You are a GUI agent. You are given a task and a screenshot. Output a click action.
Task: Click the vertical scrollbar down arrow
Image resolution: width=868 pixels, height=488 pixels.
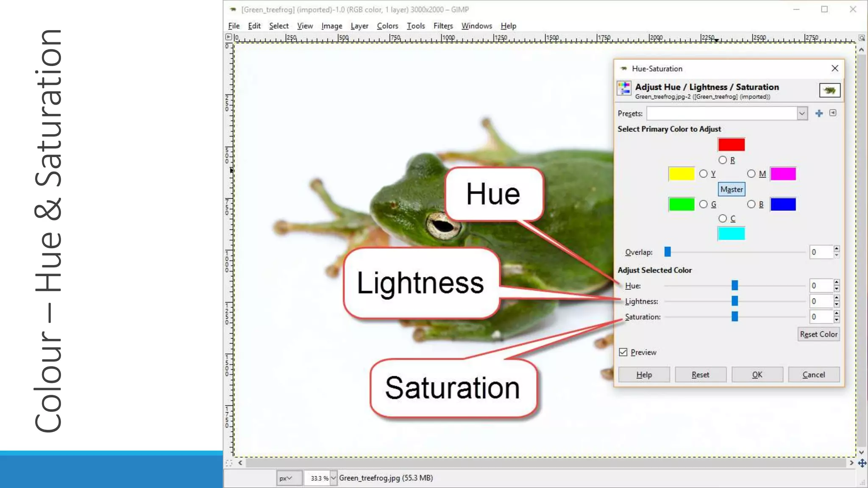(861, 452)
